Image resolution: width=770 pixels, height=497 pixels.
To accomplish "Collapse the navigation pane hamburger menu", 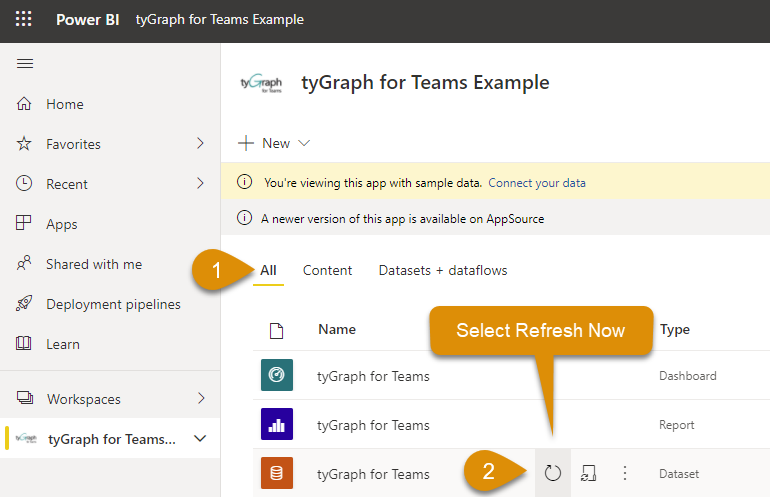I will tap(25, 64).
